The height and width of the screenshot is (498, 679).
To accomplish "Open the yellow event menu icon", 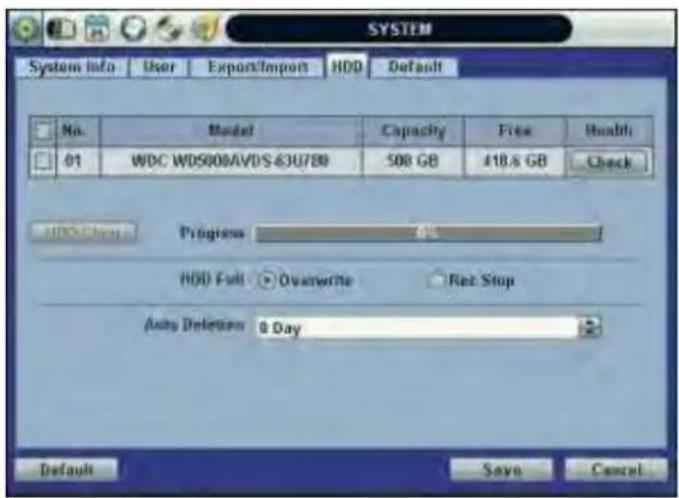I will (x=206, y=29).
